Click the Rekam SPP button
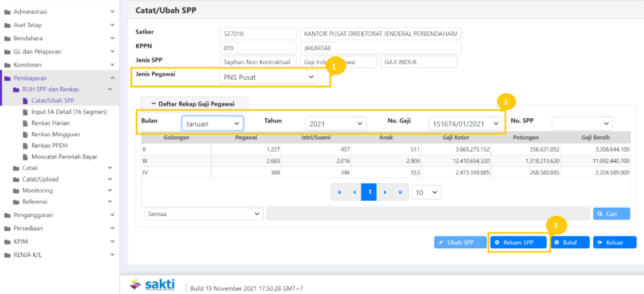644x294 pixels. (x=518, y=243)
